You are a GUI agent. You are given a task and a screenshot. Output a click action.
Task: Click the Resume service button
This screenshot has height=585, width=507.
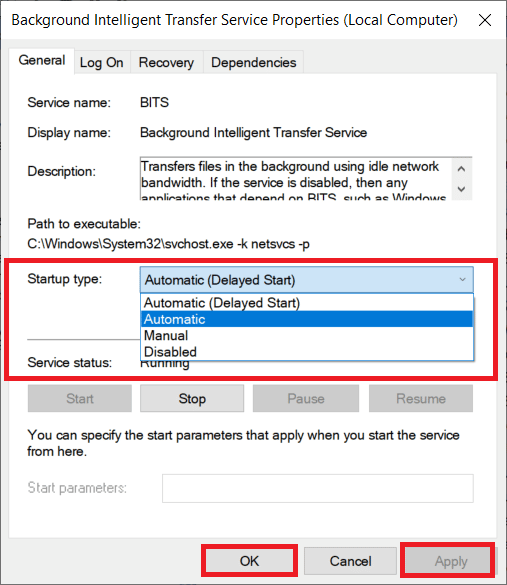point(421,398)
